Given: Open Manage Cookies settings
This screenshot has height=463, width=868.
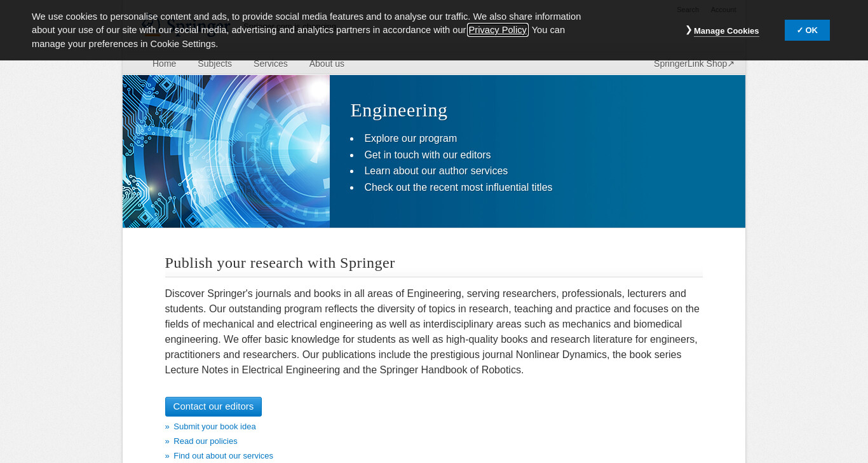Looking at the screenshot, I should tap(726, 31).
